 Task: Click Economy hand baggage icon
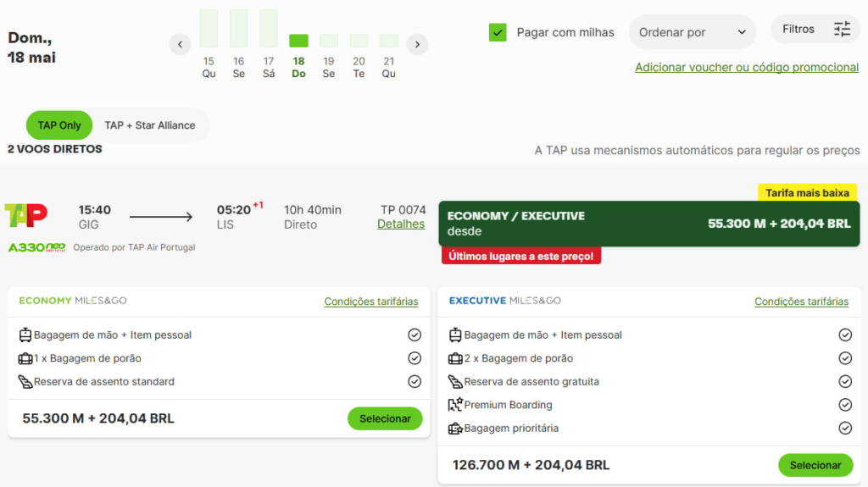(25, 335)
